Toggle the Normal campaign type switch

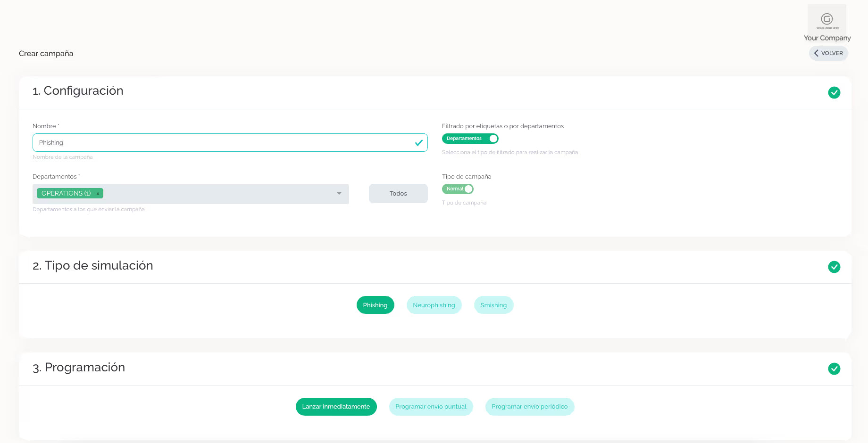tap(458, 189)
